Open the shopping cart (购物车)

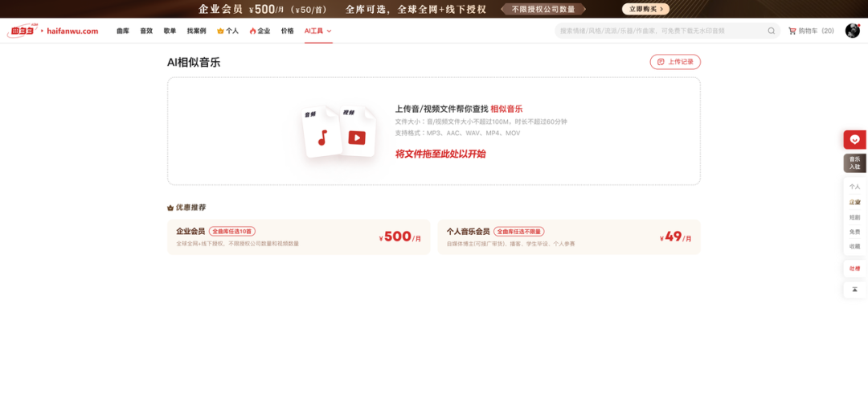pyautogui.click(x=811, y=31)
